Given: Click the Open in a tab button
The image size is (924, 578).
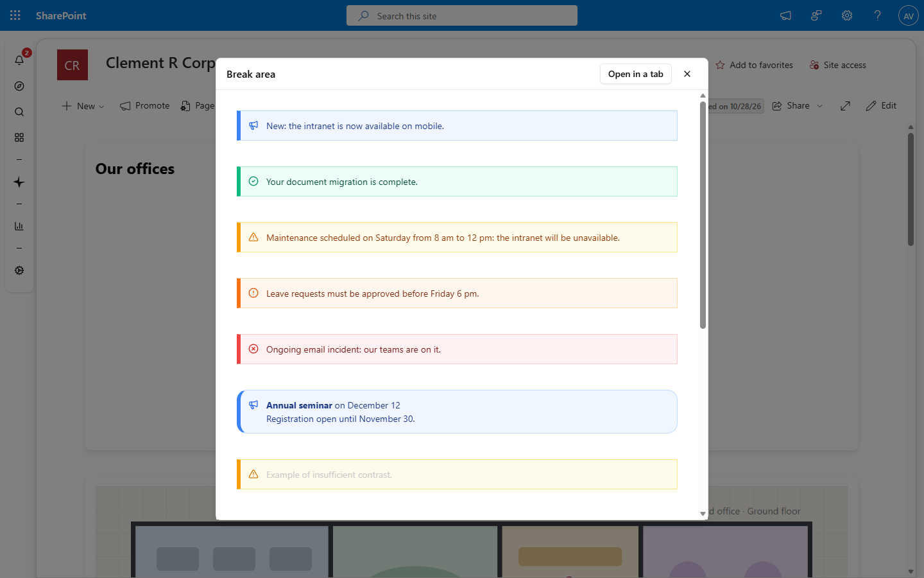Looking at the screenshot, I should coord(636,74).
